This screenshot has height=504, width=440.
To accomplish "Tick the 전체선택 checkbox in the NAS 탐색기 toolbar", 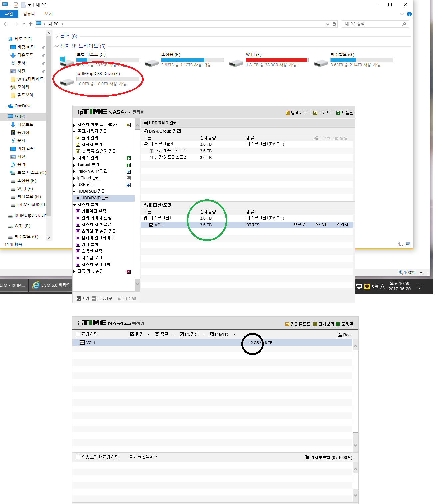I will 78,334.
